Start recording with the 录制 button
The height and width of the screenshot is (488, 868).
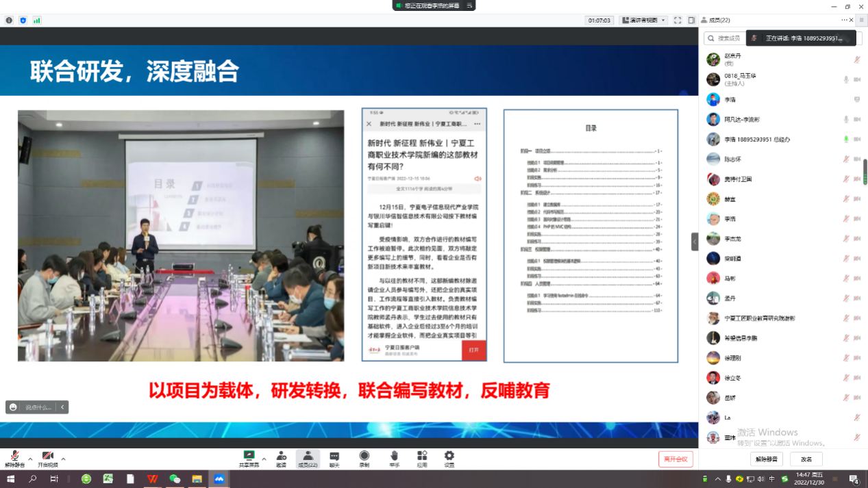point(364,459)
